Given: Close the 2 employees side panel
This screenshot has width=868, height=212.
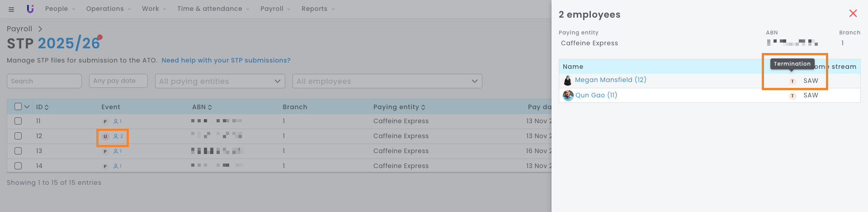Looking at the screenshot, I should 853,14.
